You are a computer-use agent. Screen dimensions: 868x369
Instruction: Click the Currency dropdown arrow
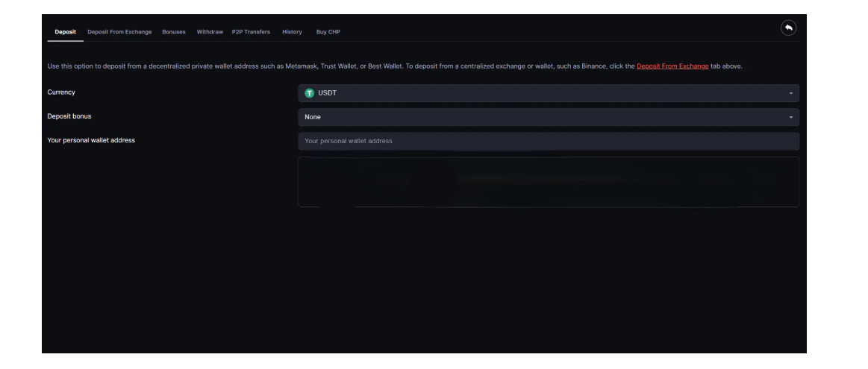(x=790, y=93)
